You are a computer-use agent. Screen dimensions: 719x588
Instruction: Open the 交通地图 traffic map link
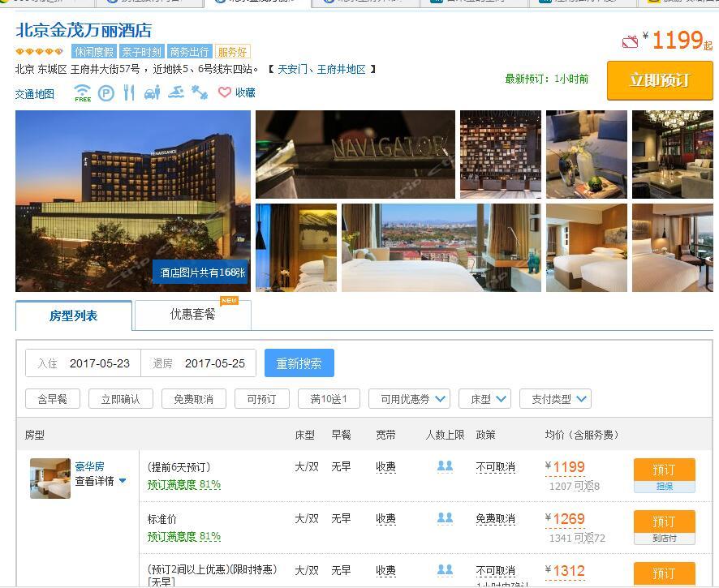tap(35, 94)
